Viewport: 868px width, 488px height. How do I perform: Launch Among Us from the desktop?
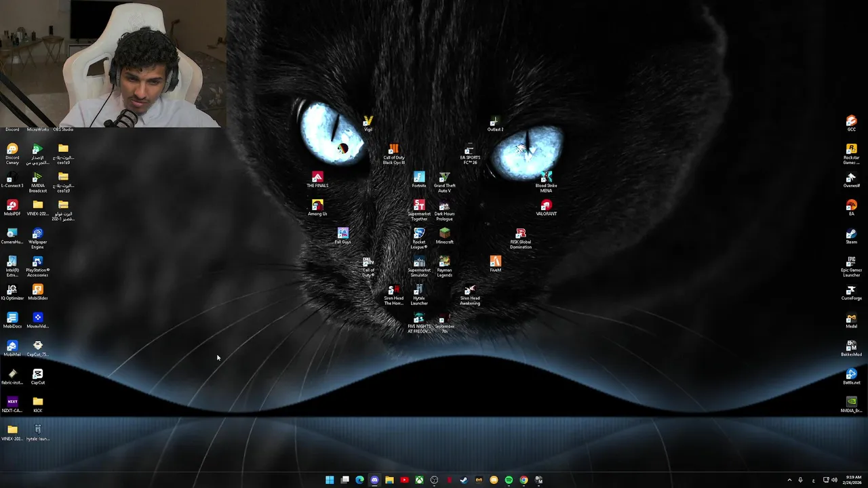pos(317,208)
